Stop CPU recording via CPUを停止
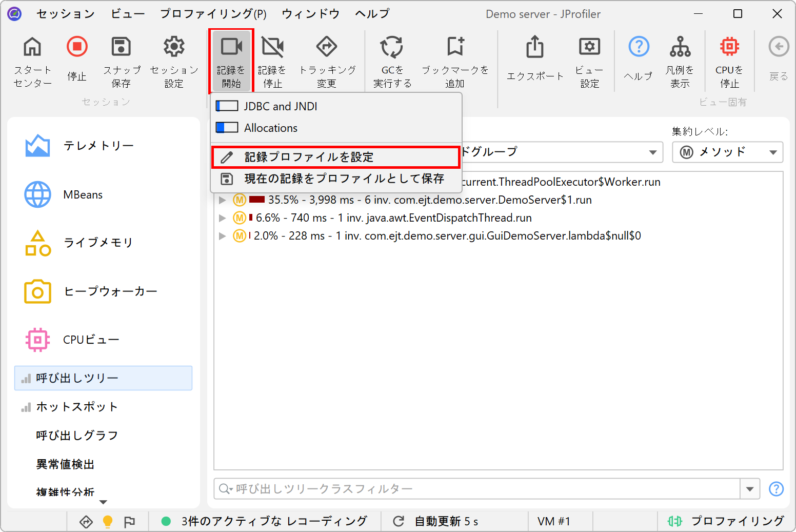 729,47
